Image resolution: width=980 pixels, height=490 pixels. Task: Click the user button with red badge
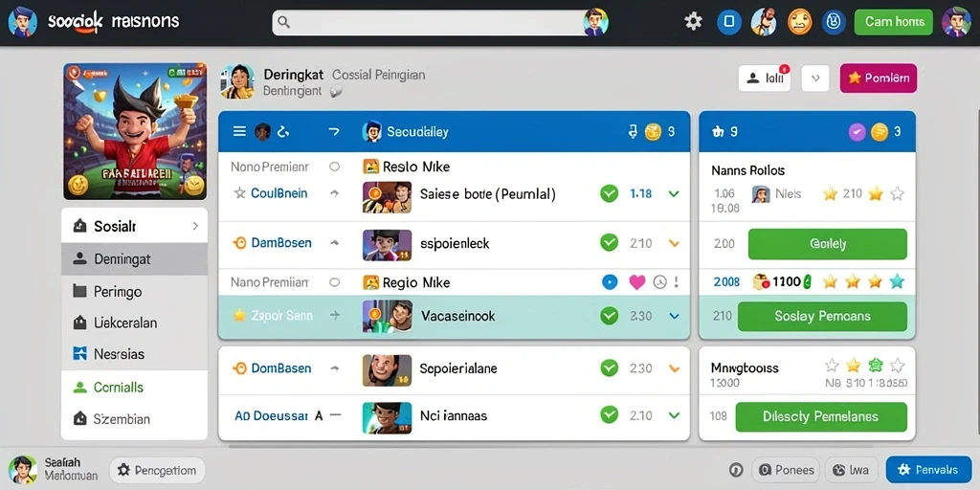click(765, 78)
